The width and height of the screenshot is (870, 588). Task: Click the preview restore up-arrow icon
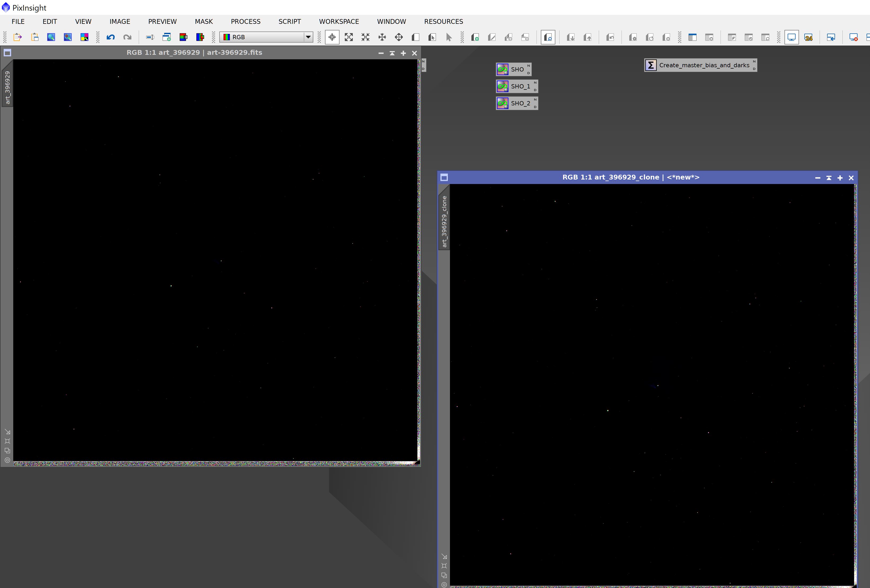pyautogui.click(x=588, y=37)
